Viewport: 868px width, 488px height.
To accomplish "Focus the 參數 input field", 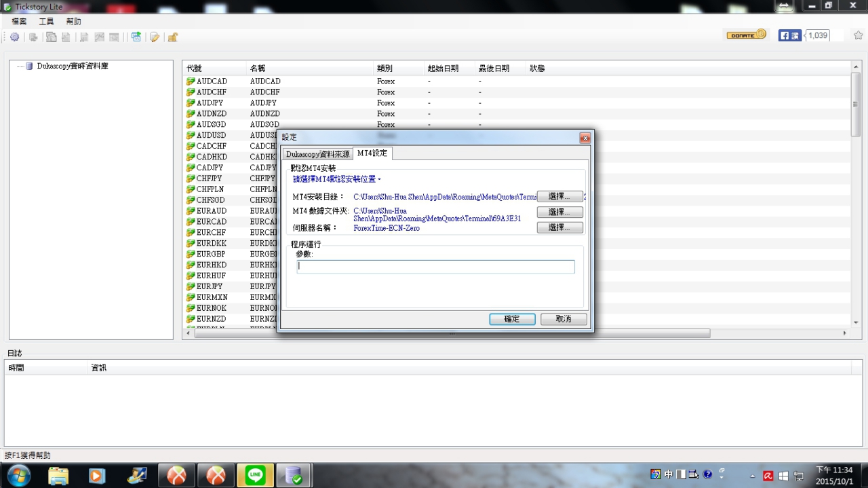I will click(x=436, y=267).
